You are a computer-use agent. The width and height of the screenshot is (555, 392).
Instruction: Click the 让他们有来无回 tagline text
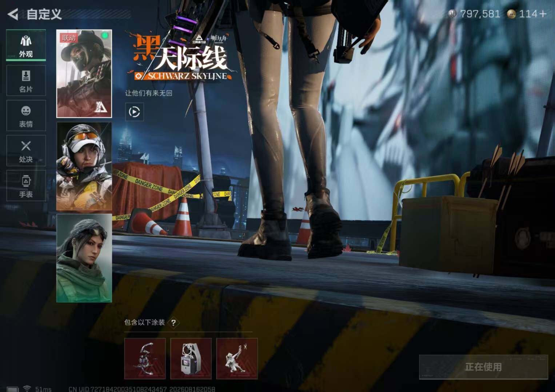click(x=149, y=93)
